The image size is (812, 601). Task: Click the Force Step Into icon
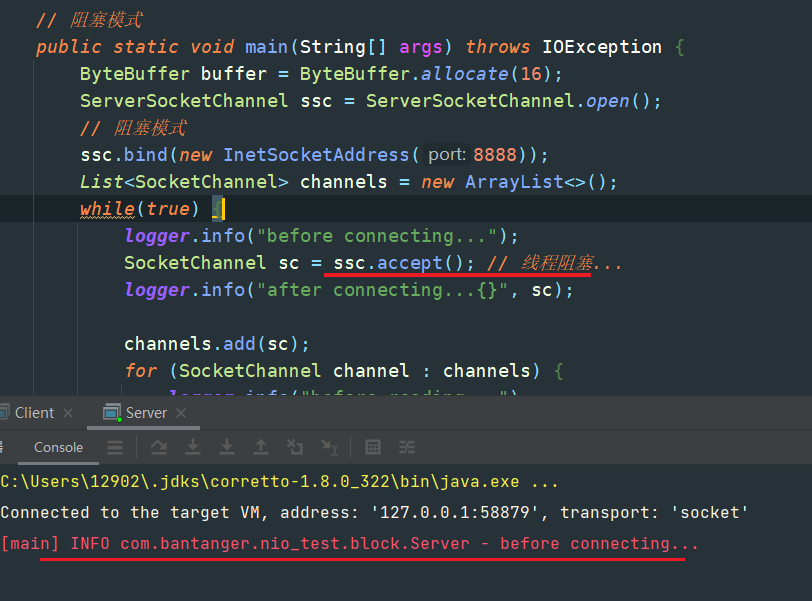227,447
